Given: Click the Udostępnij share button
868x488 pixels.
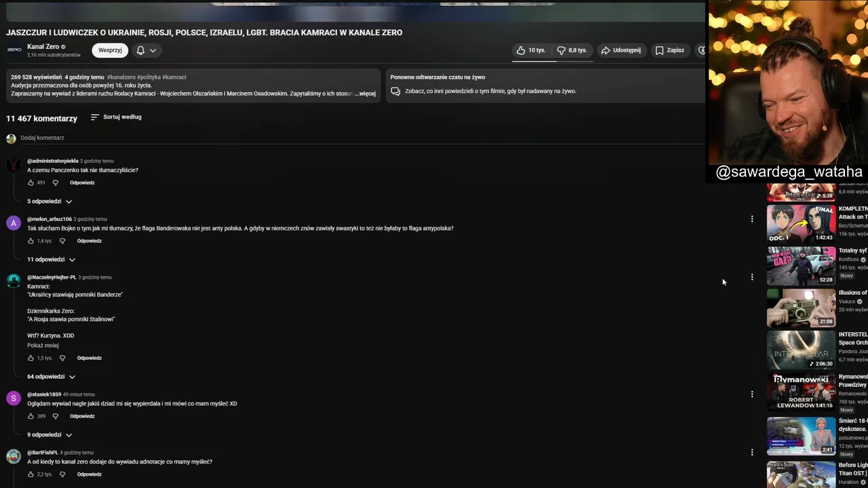Looking at the screenshot, I should click(x=620, y=50).
